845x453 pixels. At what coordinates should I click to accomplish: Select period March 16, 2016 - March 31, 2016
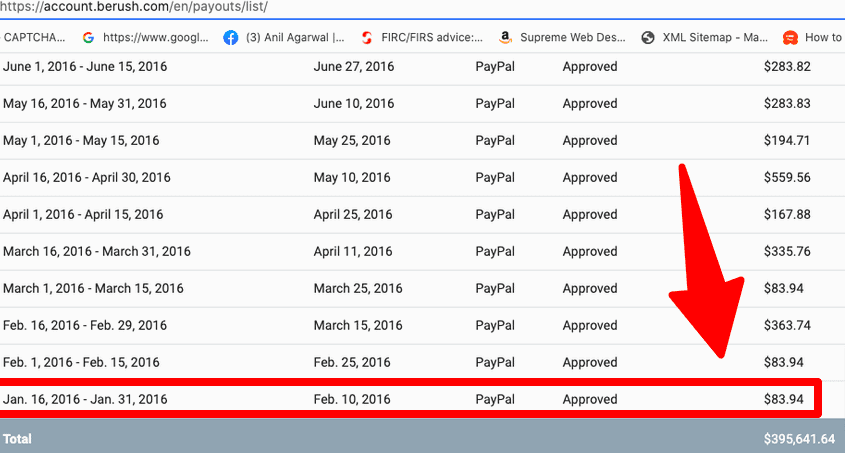(x=97, y=252)
